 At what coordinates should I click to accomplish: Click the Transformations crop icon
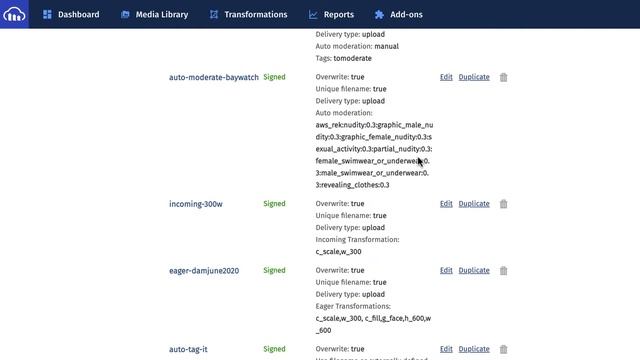pyautogui.click(x=214, y=14)
